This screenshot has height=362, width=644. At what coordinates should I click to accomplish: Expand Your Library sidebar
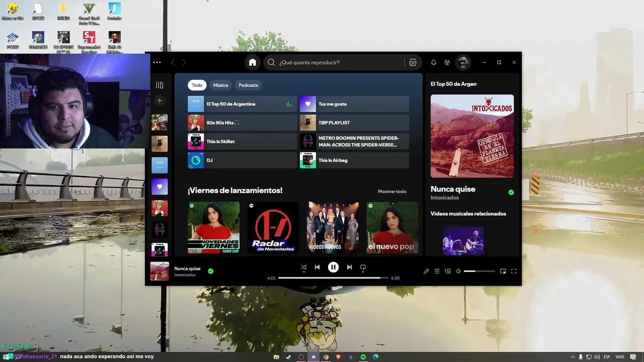(x=159, y=85)
